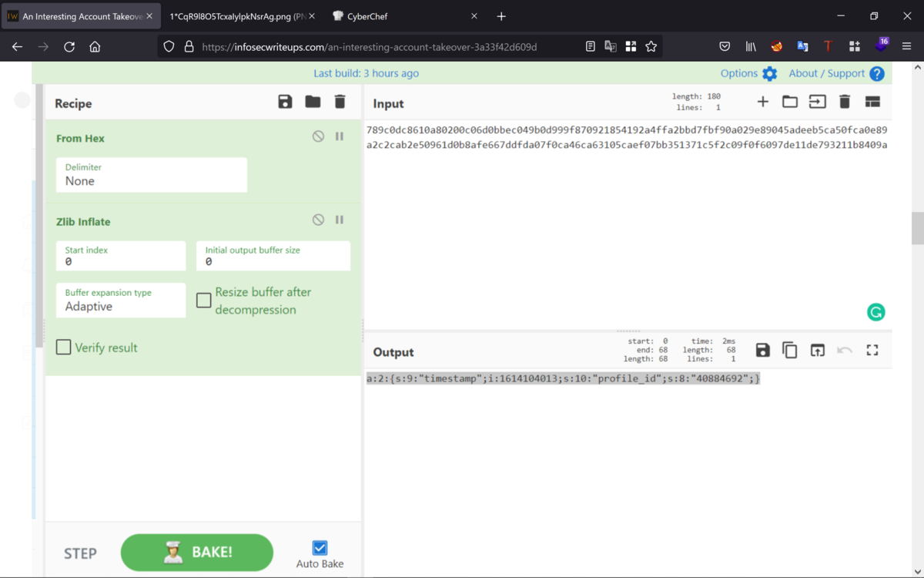Open Firefox application menu
This screenshot has width=924, height=578.
(x=906, y=46)
